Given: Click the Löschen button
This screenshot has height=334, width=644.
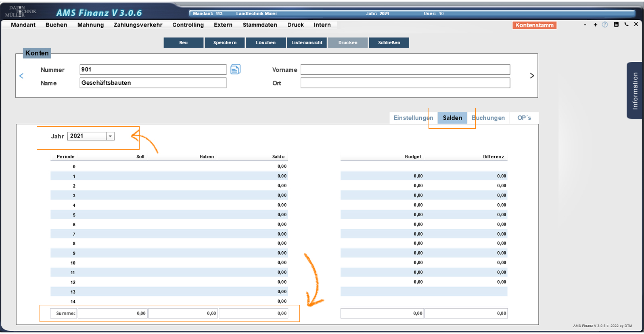Looking at the screenshot, I should [x=266, y=43].
